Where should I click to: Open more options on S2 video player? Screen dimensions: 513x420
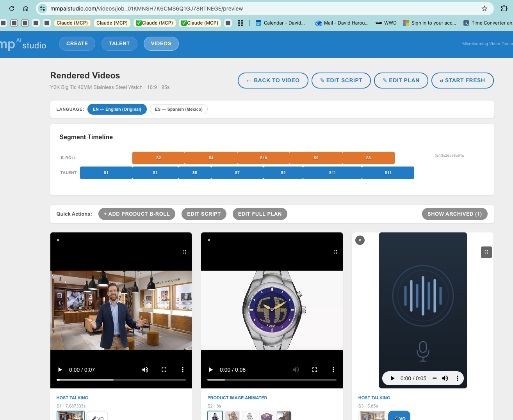click(333, 370)
